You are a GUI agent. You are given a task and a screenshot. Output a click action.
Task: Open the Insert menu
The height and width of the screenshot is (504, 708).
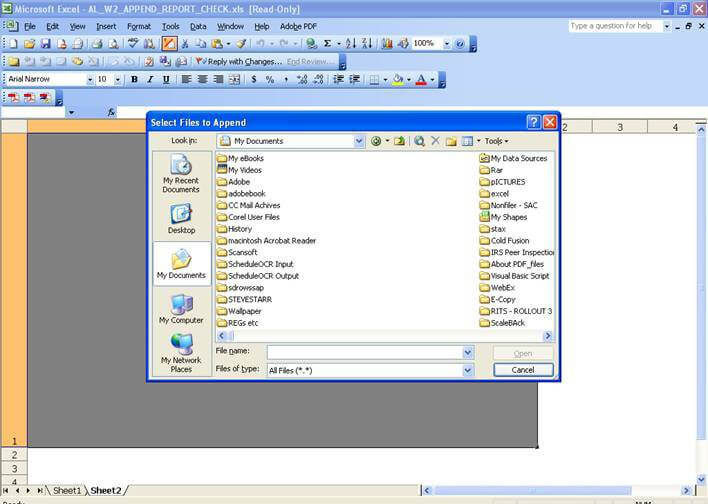pos(106,27)
